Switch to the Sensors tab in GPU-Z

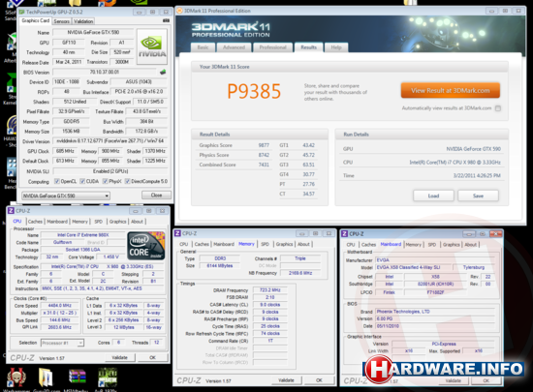click(x=61, y=21)
